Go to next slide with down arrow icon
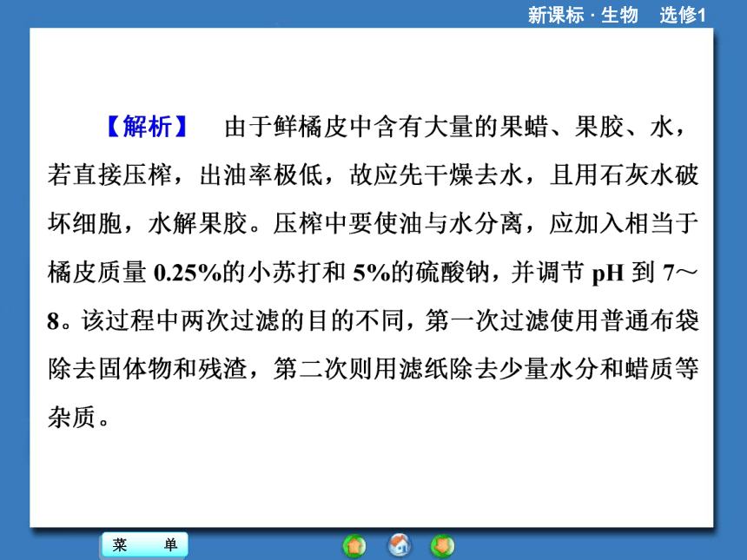747x560 pixels. (x=443, y=546)
